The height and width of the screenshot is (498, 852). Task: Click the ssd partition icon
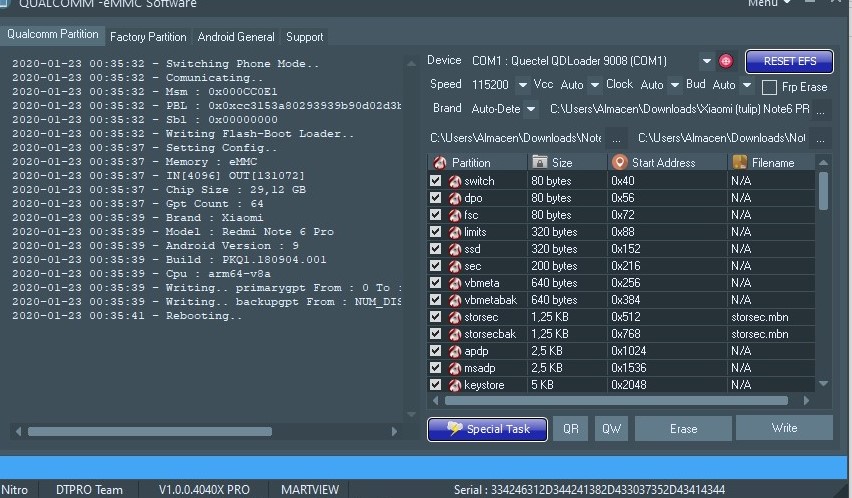pyautogui.click(x=455, y=249)
